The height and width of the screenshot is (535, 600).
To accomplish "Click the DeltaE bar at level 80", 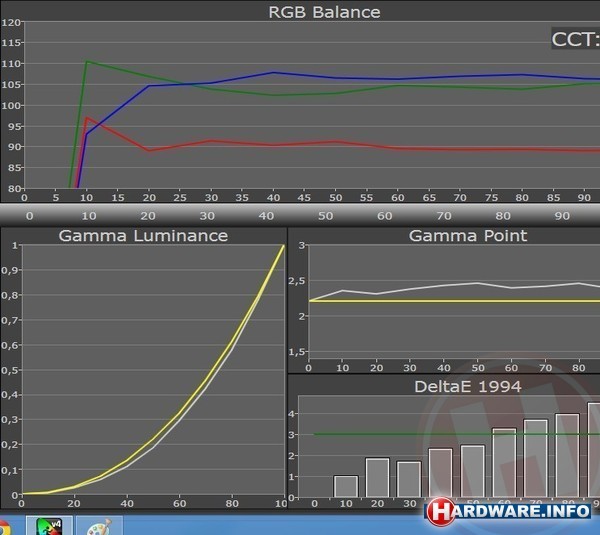I will (567, 455).
